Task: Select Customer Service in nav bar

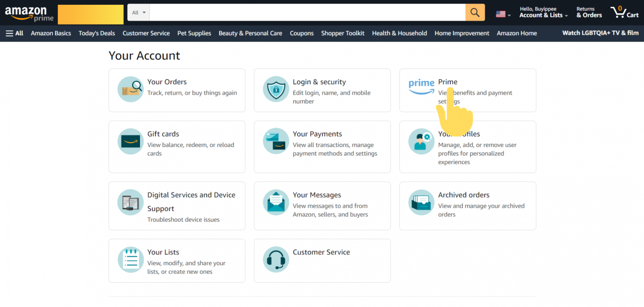Action: point(146,33)
